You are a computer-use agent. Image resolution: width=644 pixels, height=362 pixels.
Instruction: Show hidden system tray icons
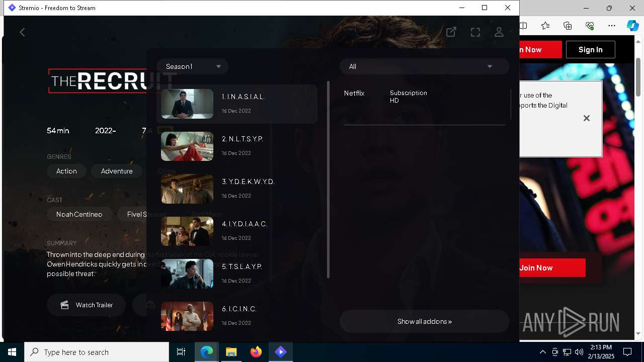tap(542, 352)
